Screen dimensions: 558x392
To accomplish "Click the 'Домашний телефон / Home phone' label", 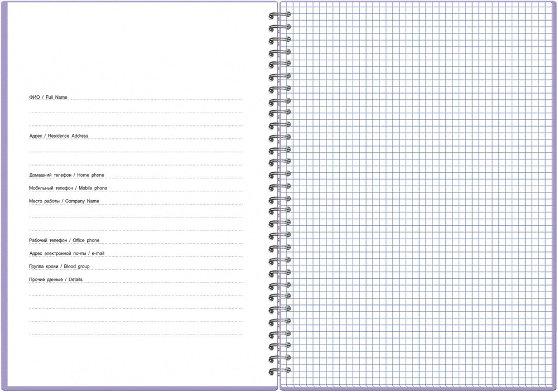I will click(66, 175).
